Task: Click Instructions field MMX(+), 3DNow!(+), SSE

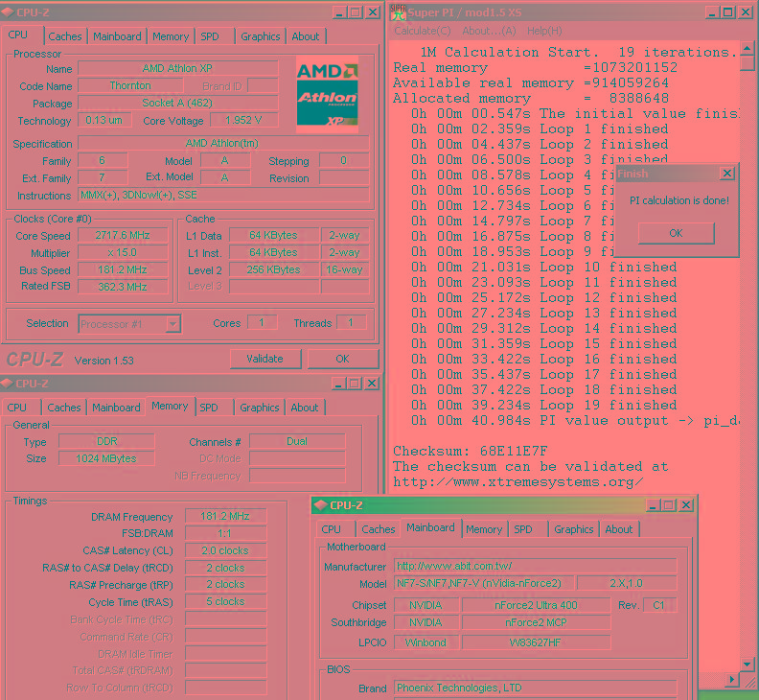Action: click(223, 196)
